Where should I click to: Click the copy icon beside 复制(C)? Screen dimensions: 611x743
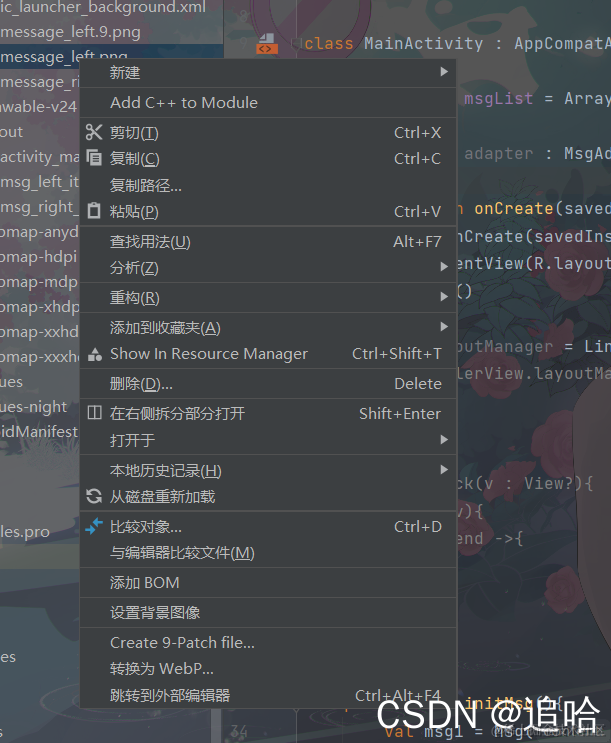pyautogui.click(x=94, y=158)
